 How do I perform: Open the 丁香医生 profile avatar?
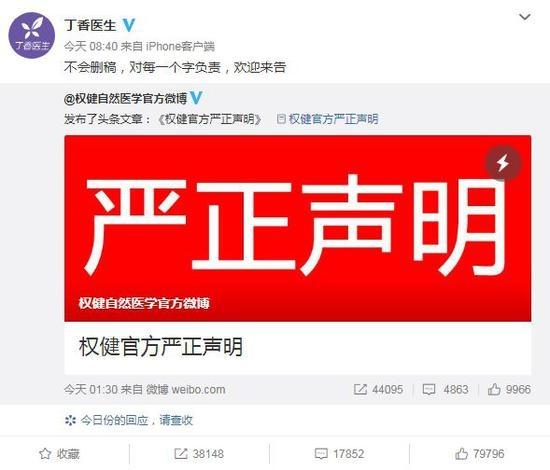coord(32,35)
